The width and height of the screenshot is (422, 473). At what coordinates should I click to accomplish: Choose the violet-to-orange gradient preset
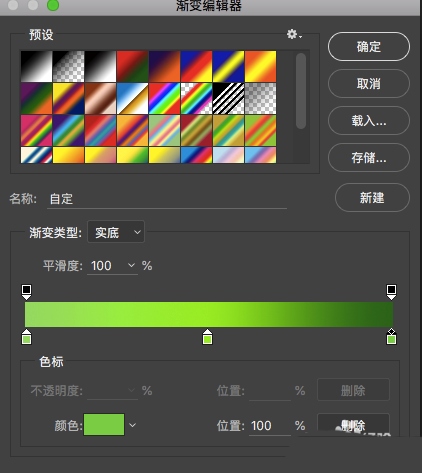[164, 66]
